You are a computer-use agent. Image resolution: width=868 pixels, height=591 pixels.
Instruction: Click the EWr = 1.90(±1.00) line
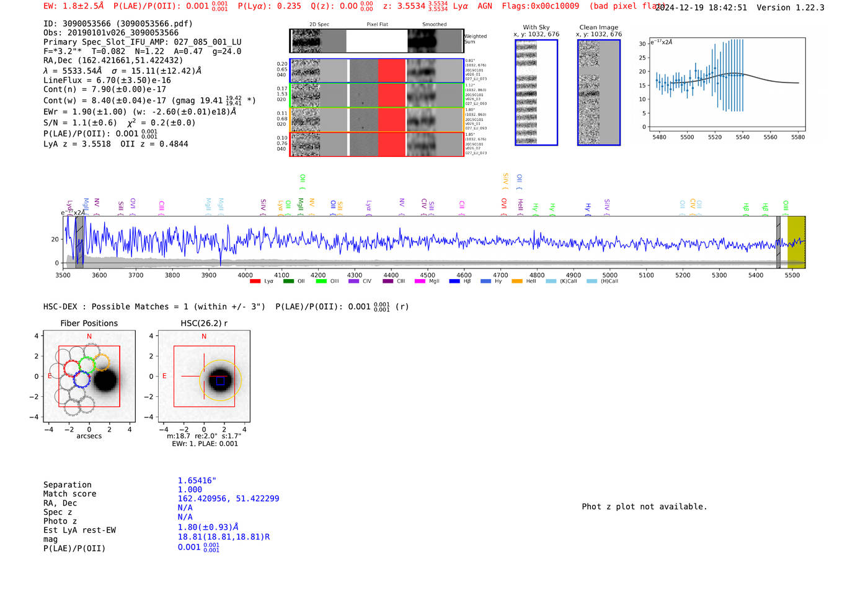point(140,112)
